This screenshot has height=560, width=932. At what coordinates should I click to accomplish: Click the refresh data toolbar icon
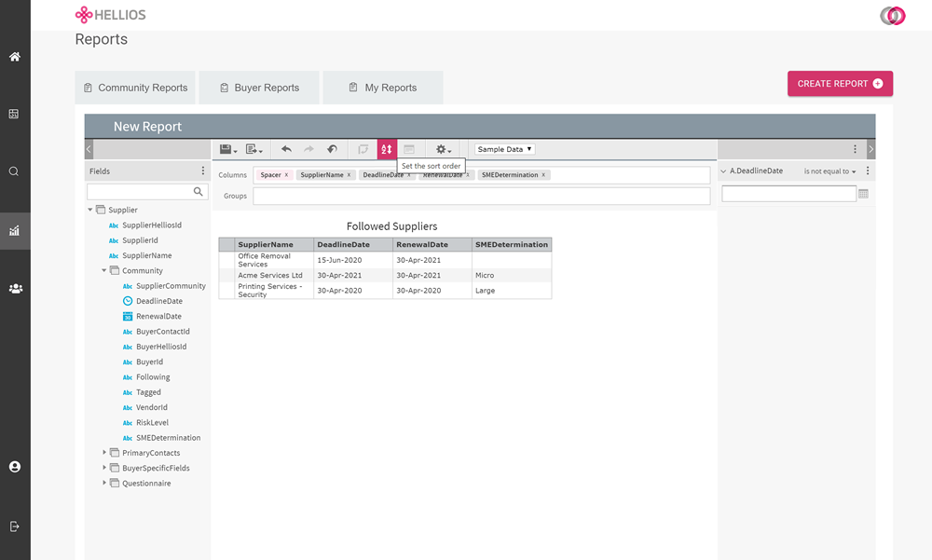tap(363, 149)
